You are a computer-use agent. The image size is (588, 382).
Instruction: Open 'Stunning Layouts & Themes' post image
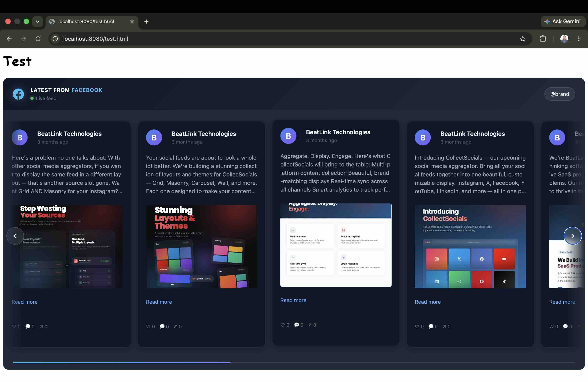click(x=202, y=247)
